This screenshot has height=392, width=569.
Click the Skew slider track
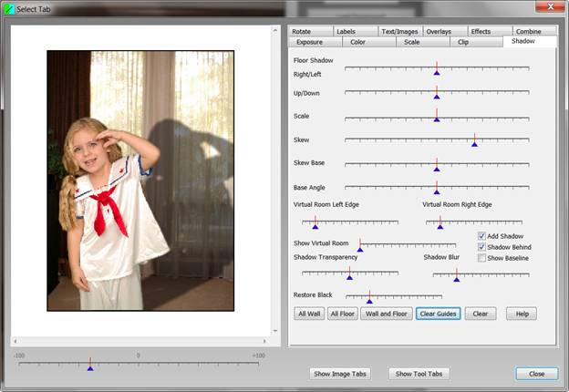tap(437, 139)
